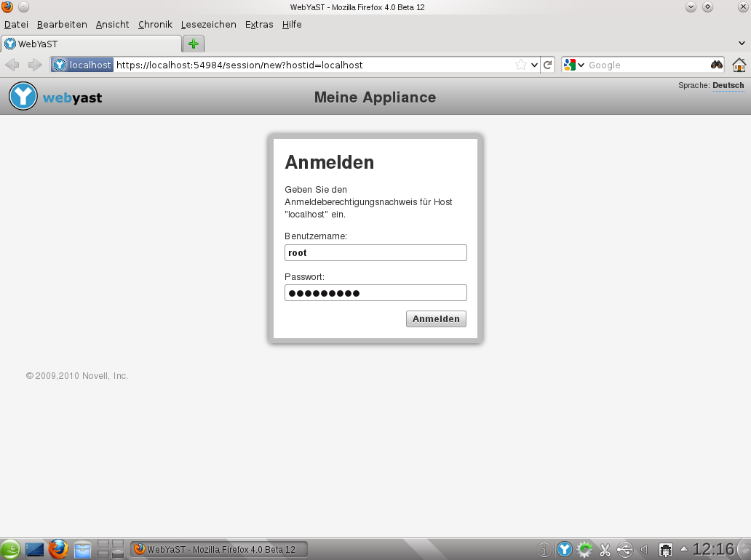This screenshot has height=560, width=751.
Task: Reload the WebYaST login page
Action: pos(548,64)
